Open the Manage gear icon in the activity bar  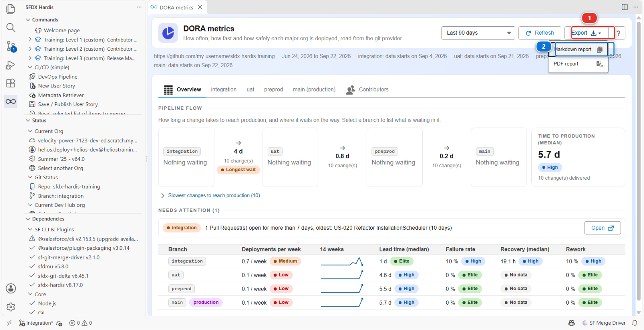point(11,307)
